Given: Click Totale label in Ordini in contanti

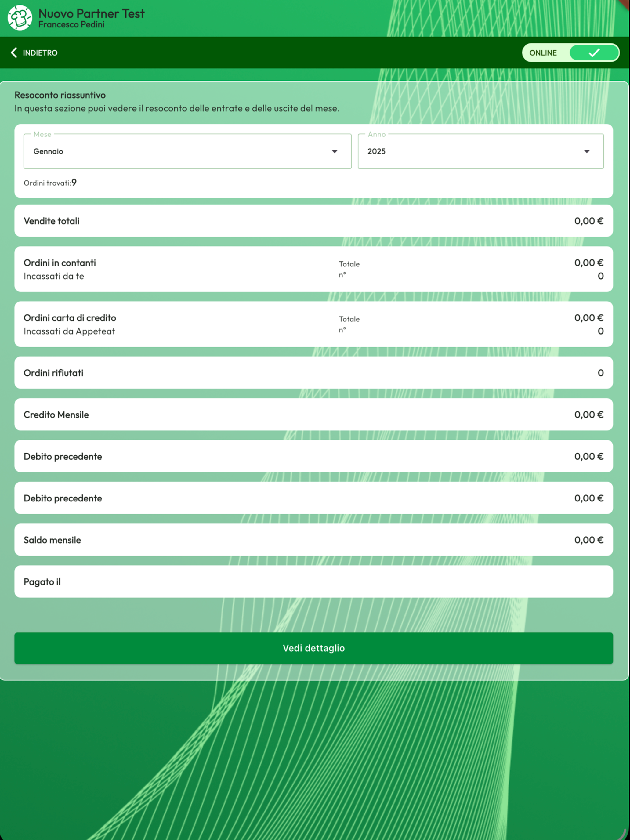Looking at the screenshot, I should (349, 264).
